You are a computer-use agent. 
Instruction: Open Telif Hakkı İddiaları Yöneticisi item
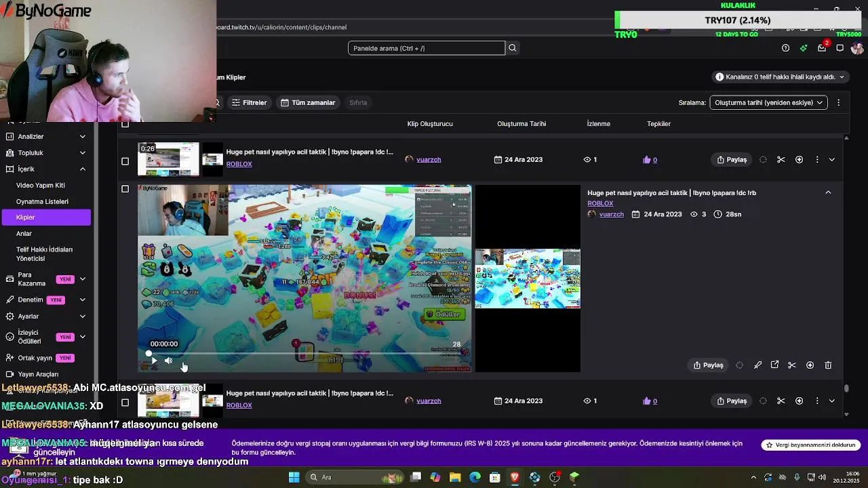pyautogui.click(x=44, y=254)
